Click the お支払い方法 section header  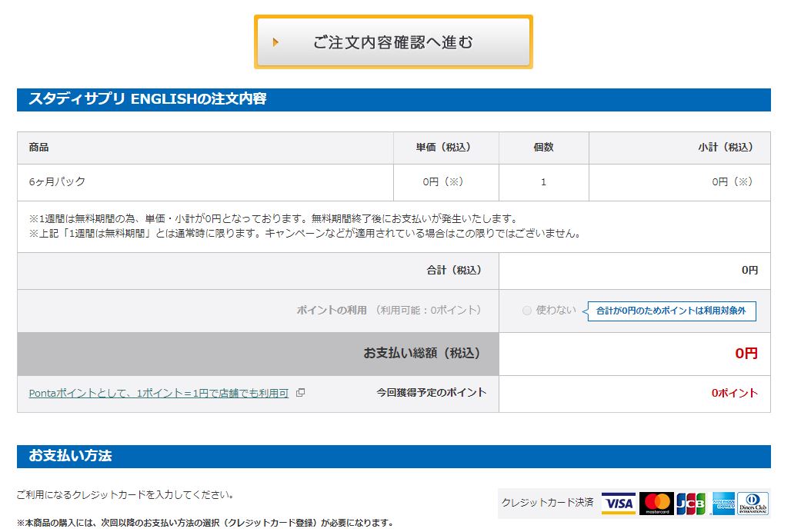[70, 456]
